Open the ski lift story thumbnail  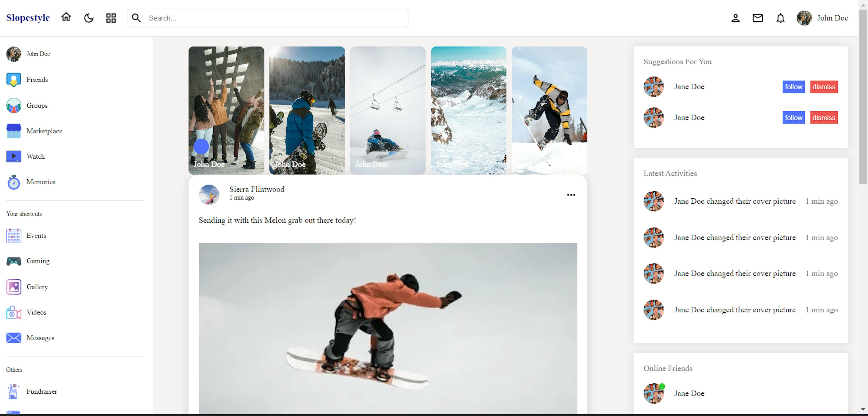[387, 110]
